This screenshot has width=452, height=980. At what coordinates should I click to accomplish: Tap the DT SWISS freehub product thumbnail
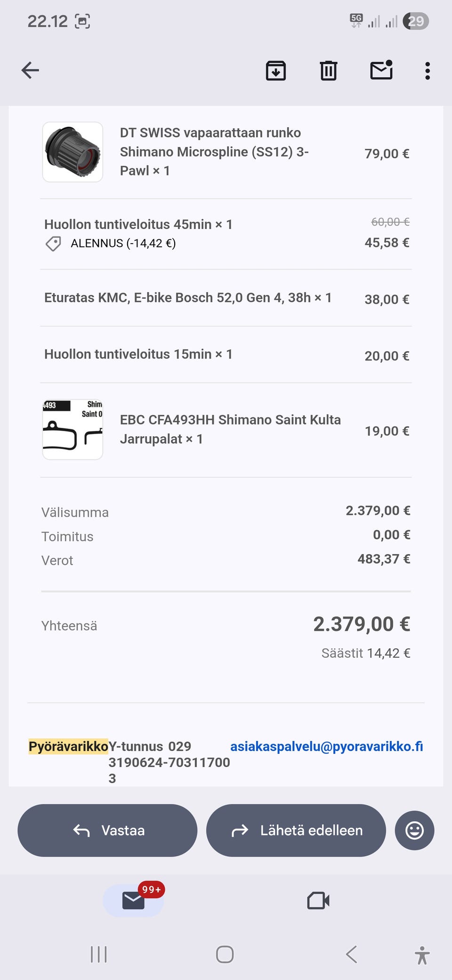tap(73, 152)
